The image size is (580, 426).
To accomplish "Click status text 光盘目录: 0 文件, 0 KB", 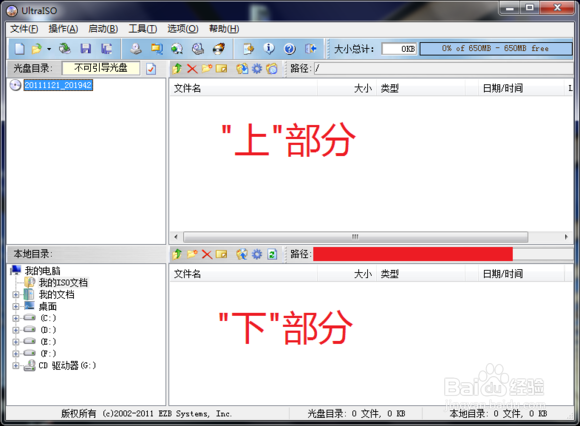I will click(356, 414).
